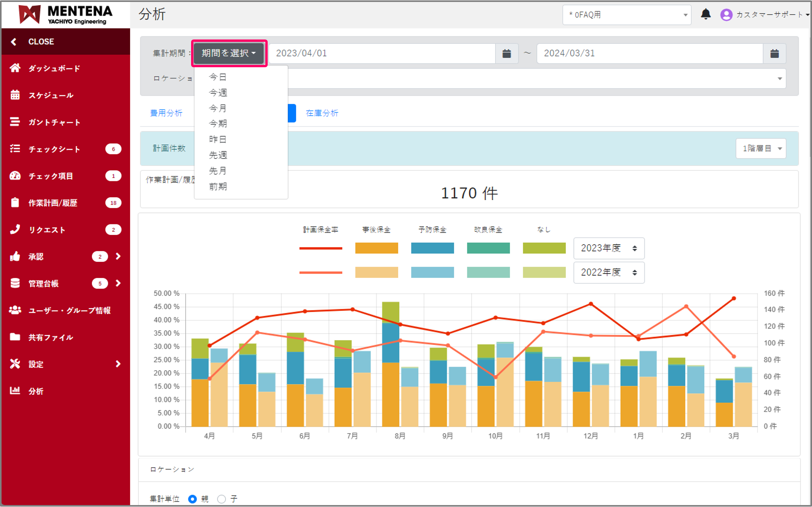This screenshot has height=507, width=812.
Task: Click the 共有ファイル folder icon
Action: (x=15, y=337)
